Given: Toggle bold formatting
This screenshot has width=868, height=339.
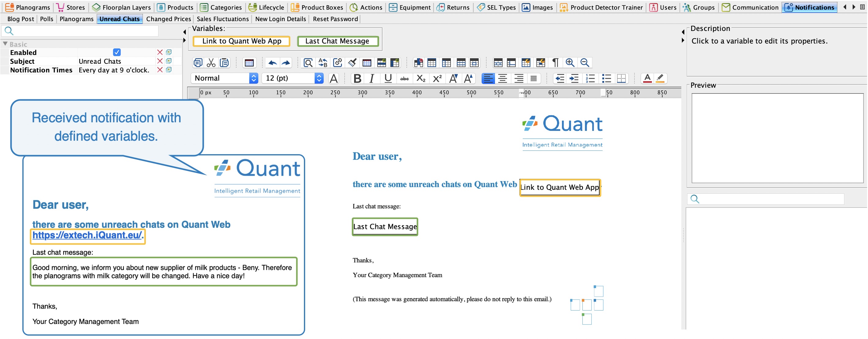Looking at the screenshot, I should (x=357, y=78).
